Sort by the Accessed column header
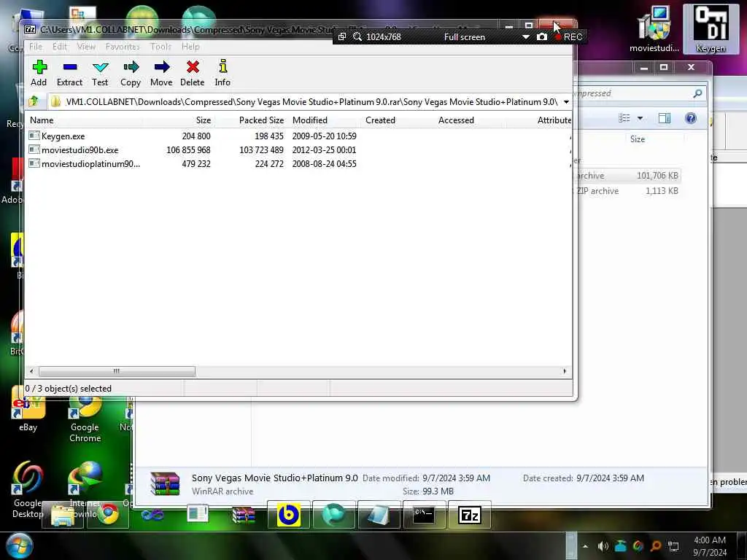747x560 pixels. coord(456,120)
